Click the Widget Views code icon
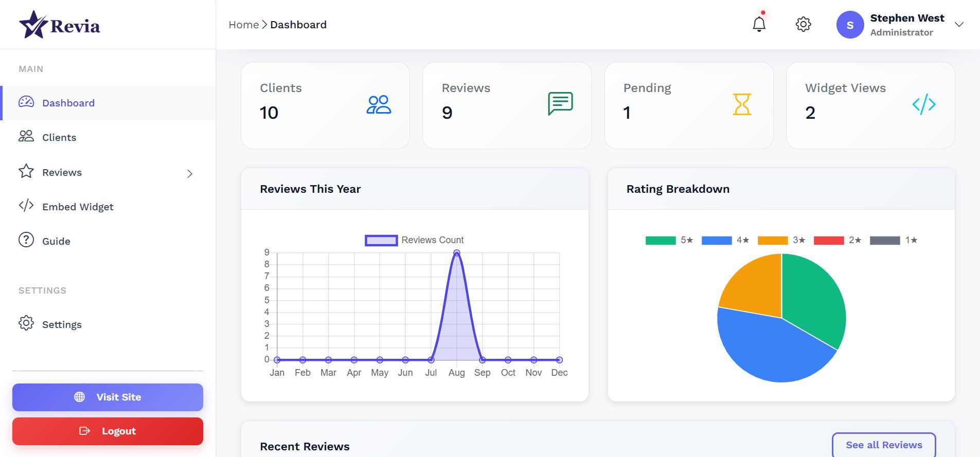This screenshot has height=457, width=980. [x=923, y=104]
